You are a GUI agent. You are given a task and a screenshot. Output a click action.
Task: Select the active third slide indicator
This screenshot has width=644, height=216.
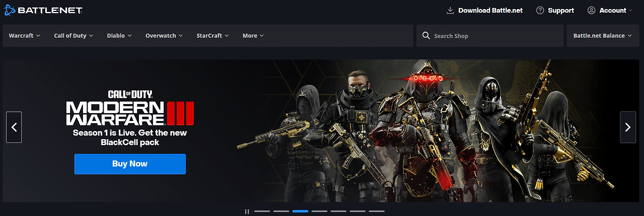point(300,211)
